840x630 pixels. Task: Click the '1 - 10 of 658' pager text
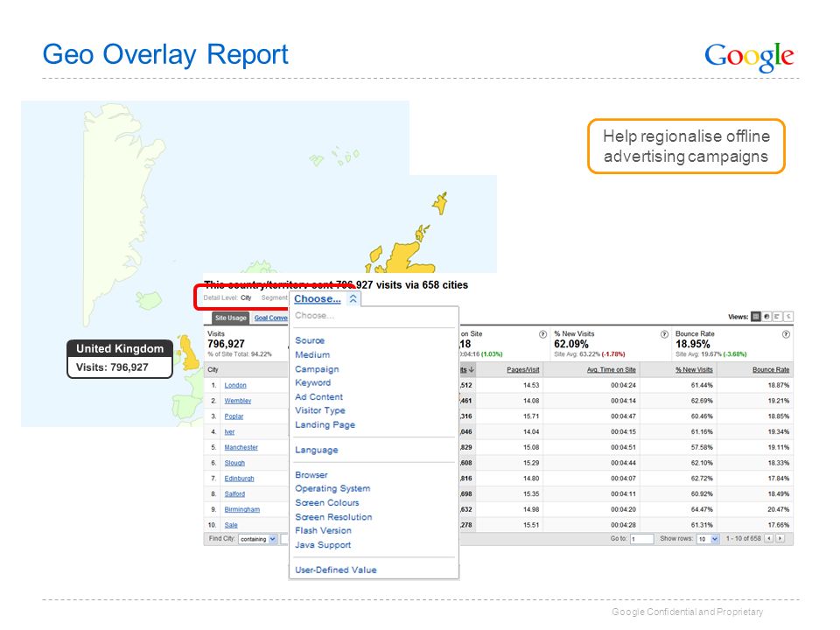pyautogui.click(x=744, y=538)
